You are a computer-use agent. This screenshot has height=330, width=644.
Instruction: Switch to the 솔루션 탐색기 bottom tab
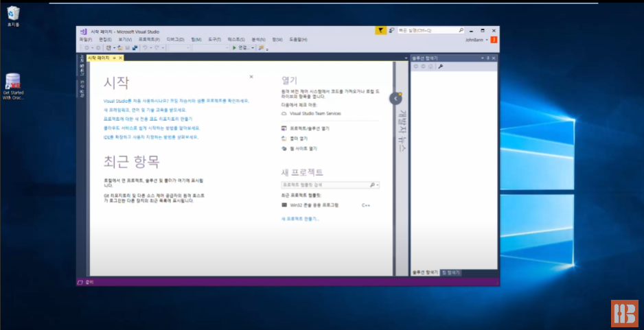[425, 272]
